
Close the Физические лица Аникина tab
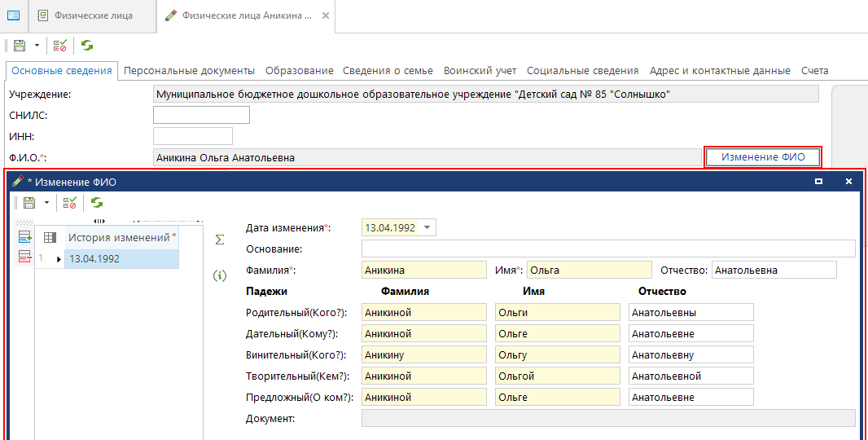pyautogui.click(x=326, y=15)
